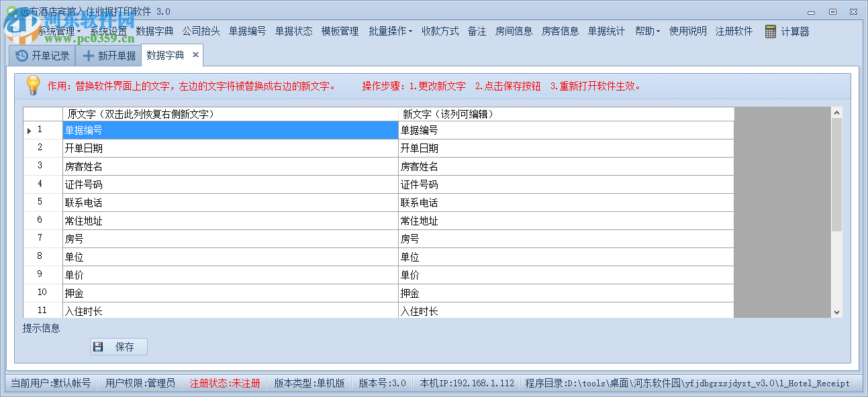The height and width of the screenshot is (397, 868).
Task: Click status bar 当前用户:默认帐号 text
Action: (x=50, y=384)
